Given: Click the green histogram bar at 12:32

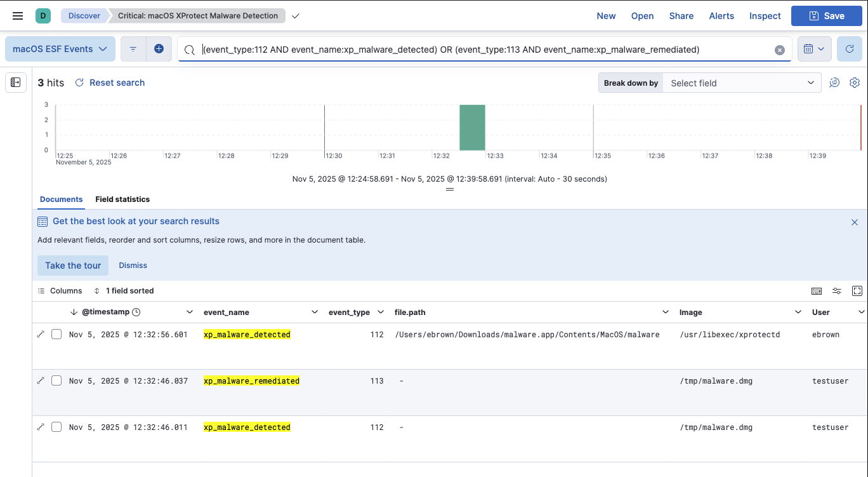Looking at the screenshot, I should [x=472, y=128].
